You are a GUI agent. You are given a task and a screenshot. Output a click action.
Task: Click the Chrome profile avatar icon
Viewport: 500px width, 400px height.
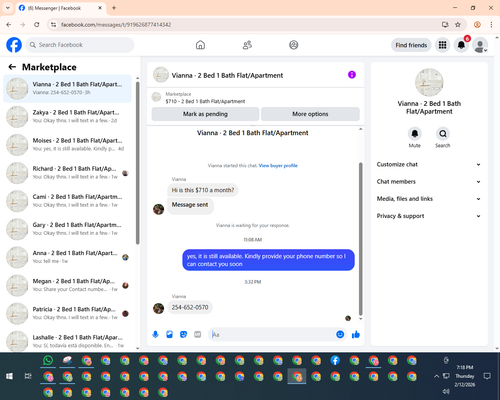pos(477,25)
